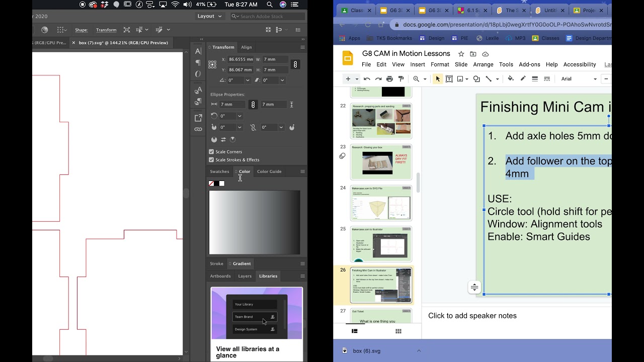Open the Paragraph Styles panel icon
The height and width of the screenshot is (362, 644).
198,102
